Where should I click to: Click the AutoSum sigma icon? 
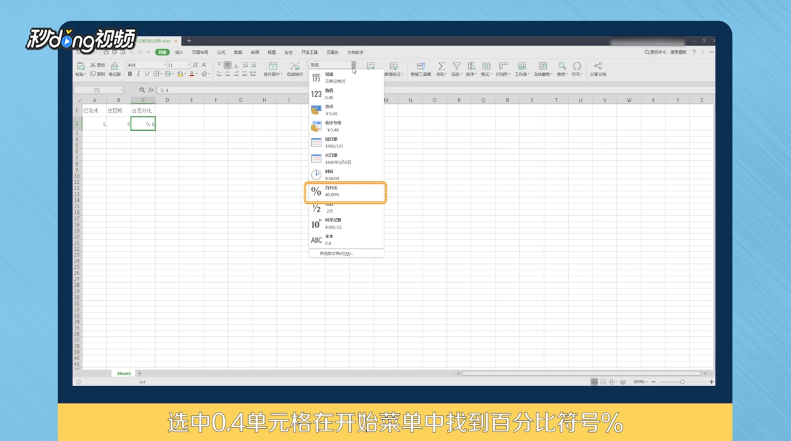pyautogui.click(x=441, y=66)
